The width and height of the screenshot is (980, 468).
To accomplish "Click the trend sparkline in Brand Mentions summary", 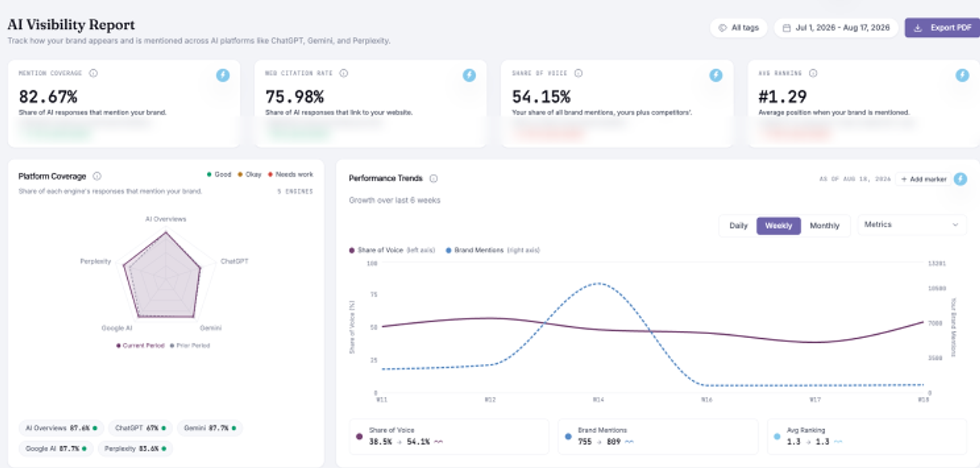I will (630, 442).
